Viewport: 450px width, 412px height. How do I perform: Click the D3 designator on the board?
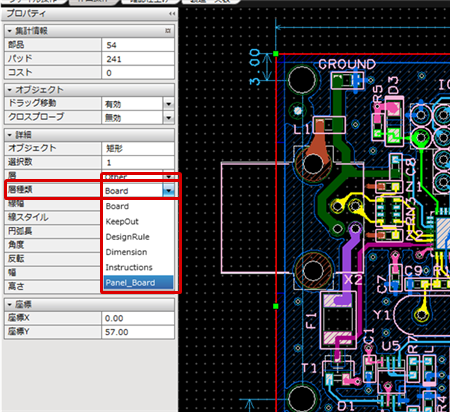tap(393, 85)
